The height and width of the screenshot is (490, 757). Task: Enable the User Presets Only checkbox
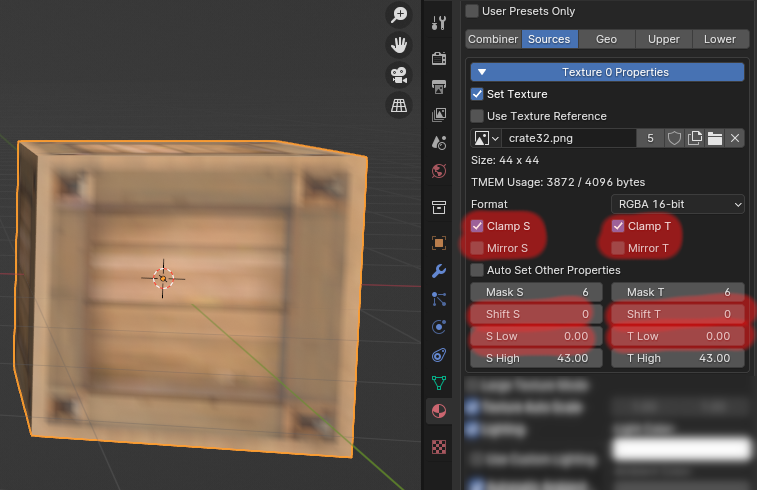coord(472,11)
